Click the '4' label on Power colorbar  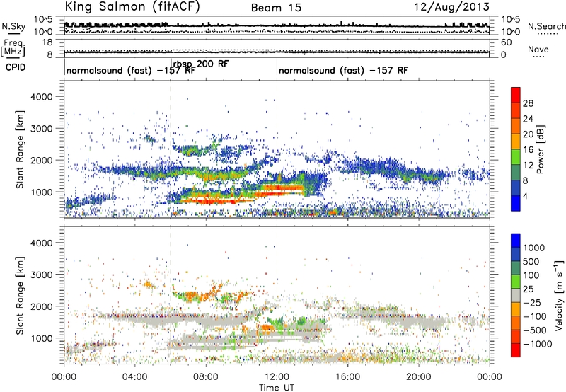tap(526, 196)
